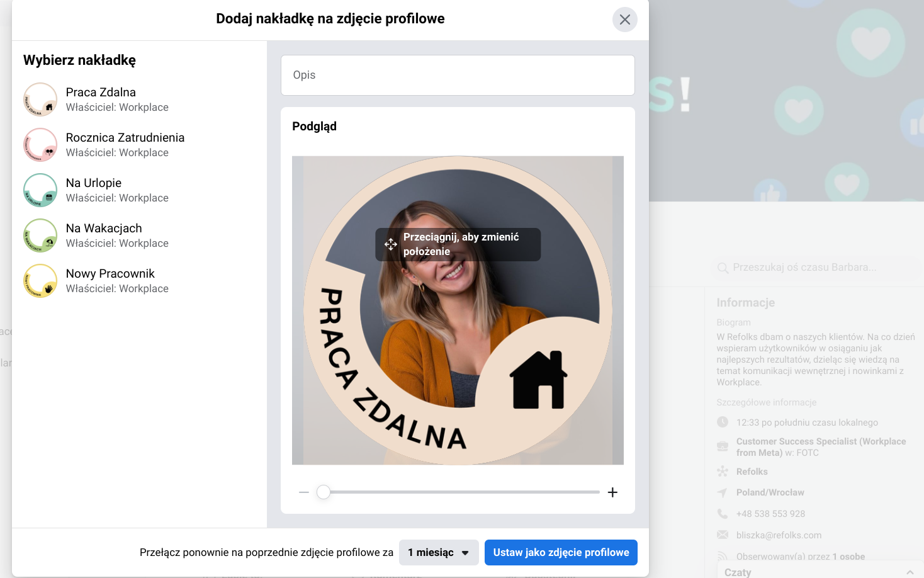Viewport: 924px width, 578px height.
Task: Select the Na Wakacjach overlay thumbnail
Action: 40,235
